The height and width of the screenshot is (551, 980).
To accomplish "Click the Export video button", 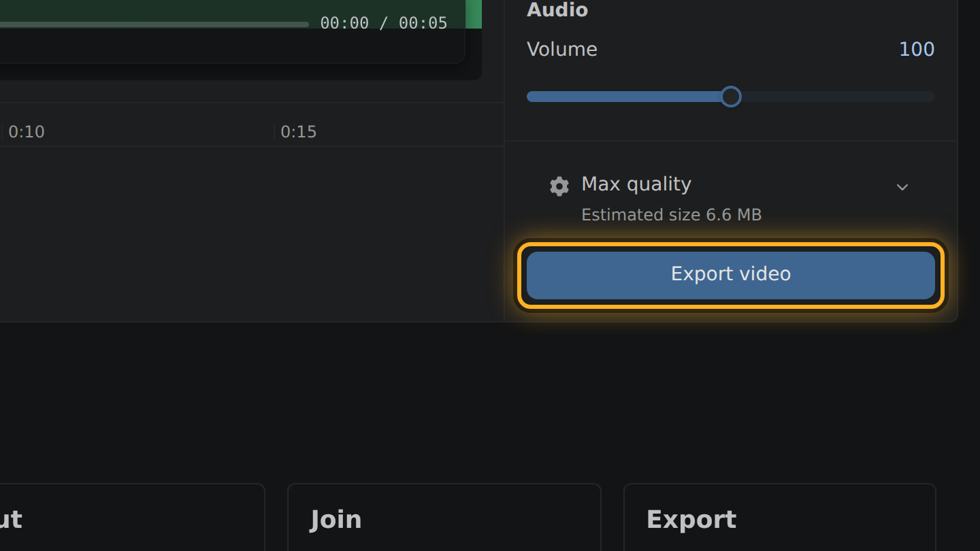I will tap(731, 275).
